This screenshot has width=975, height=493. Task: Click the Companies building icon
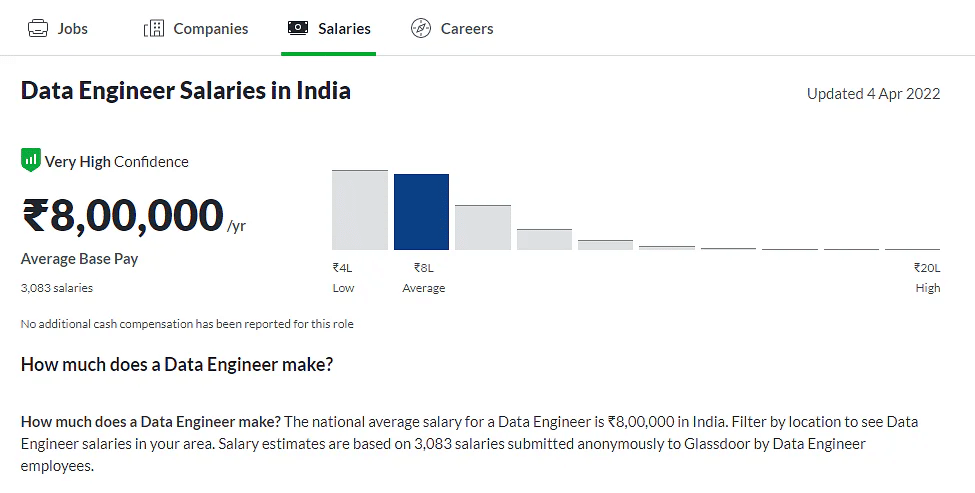pos(154,28)
